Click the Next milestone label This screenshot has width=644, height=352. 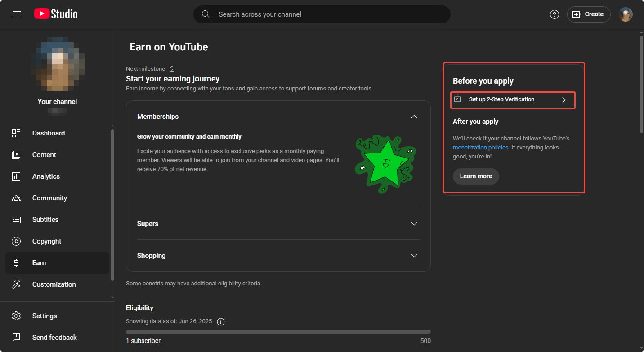tap(145, 69)
